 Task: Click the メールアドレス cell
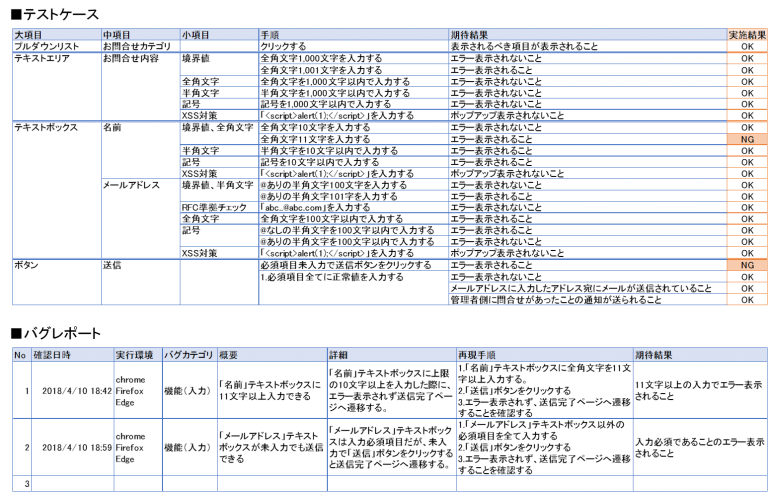pyautogui.click(x=141, y=219)
